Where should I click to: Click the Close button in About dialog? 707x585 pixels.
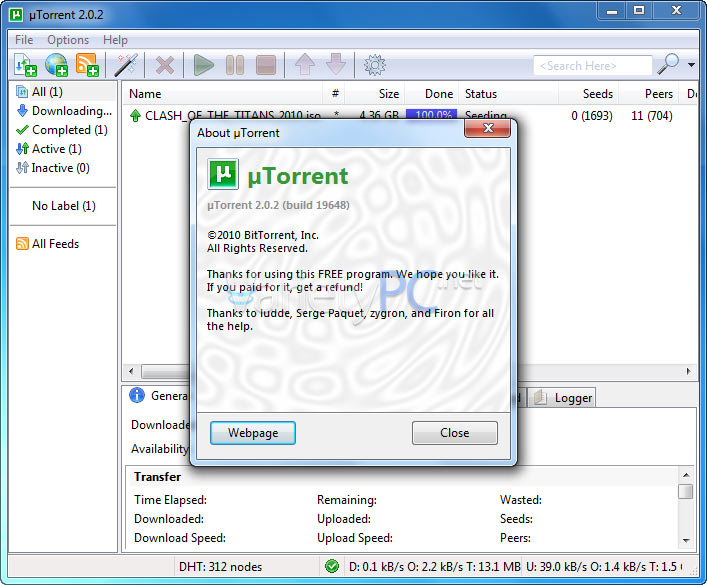click(454, 433)
